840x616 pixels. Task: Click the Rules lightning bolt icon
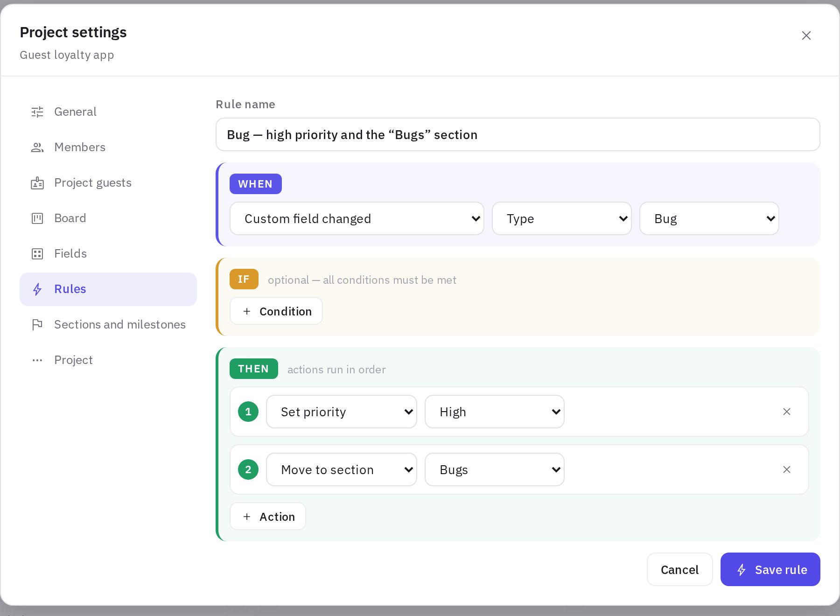[x=37, y=289]
